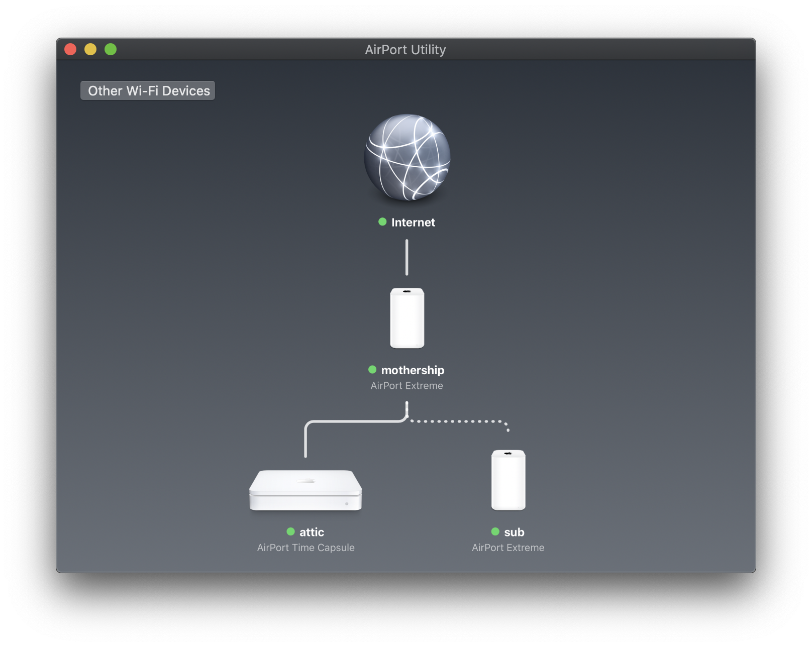Click the Internet label
Image resolution: width=812 pixels, height=647 pixels.
(413, 223)
